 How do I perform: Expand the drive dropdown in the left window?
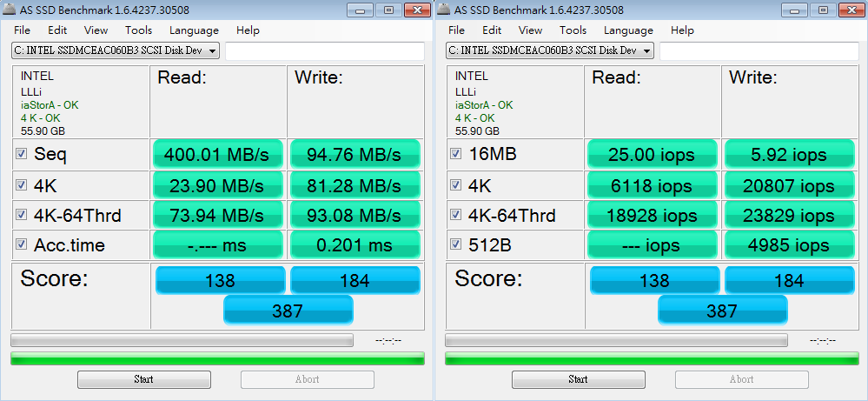click(x=212, y=50)
